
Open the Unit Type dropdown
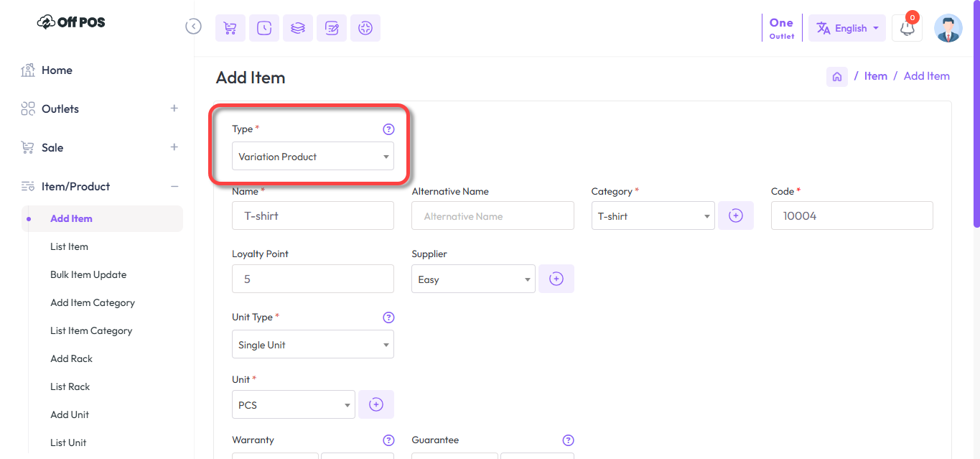[x=312, y=345]
